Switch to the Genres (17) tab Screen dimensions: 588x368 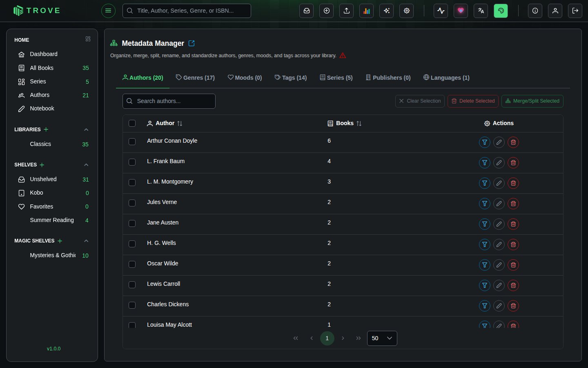coord(195,78)
